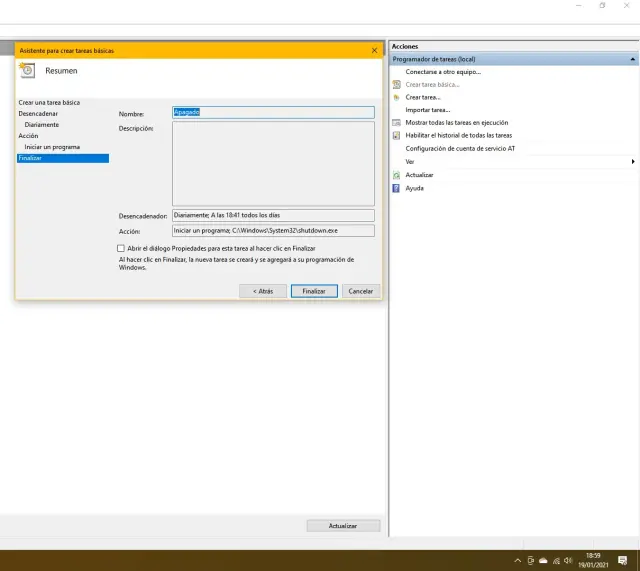This screenshot has height=571, width=640.
Task: Go back with the Atrás button
Action: [x=262, y=291]
